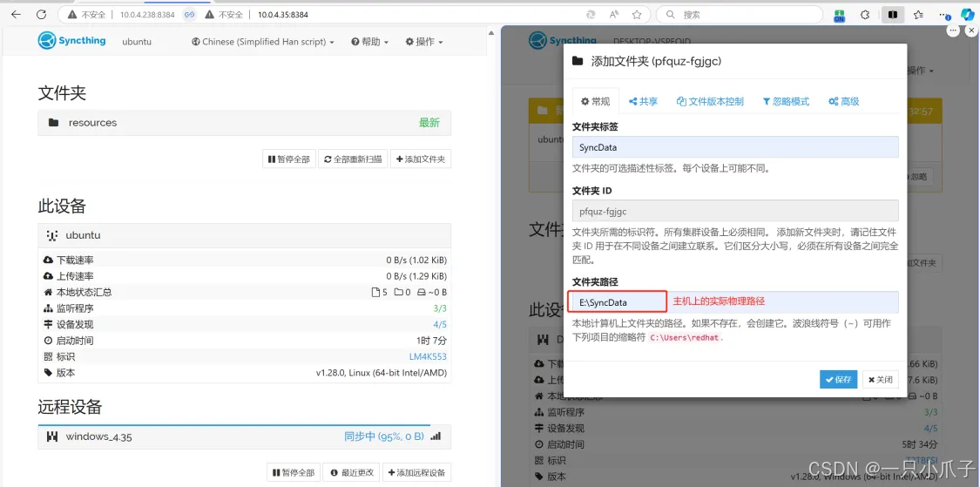Click the upload rate cloud icon

click(48, 275)
